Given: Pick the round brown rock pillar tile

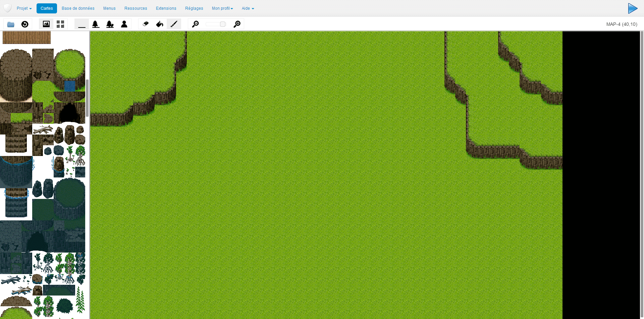Looking at the screenshot, I should click(x=16, y=75).
